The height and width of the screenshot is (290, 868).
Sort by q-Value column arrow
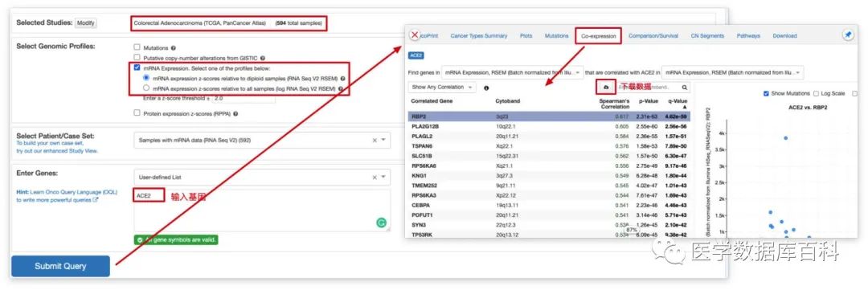tap(684, 107)
